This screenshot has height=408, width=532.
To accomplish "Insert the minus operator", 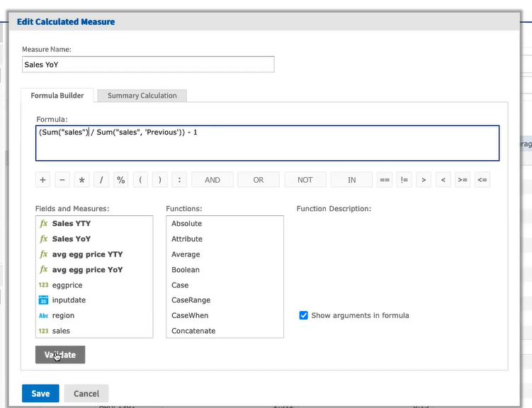I will (62, 180).
